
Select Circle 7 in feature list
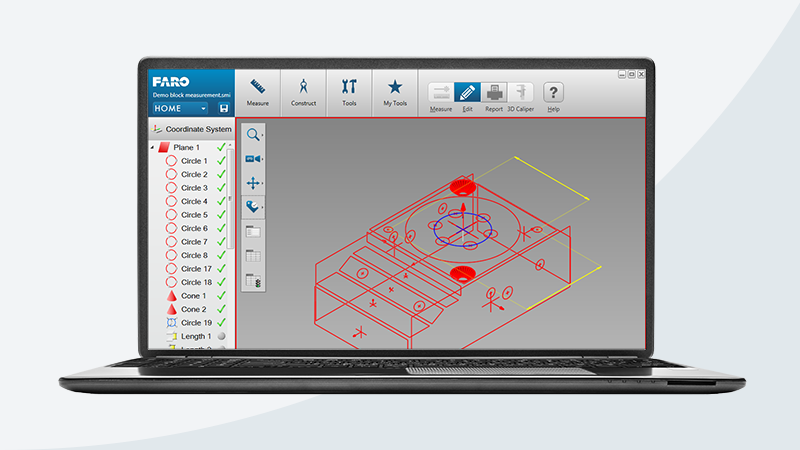point(194,242)
